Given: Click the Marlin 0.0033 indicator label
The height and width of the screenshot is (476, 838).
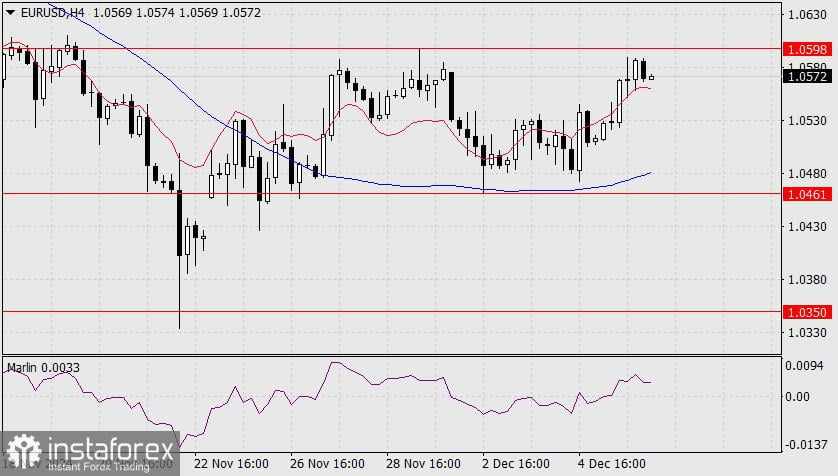Looking at the screenshot, I should [43, 368].
